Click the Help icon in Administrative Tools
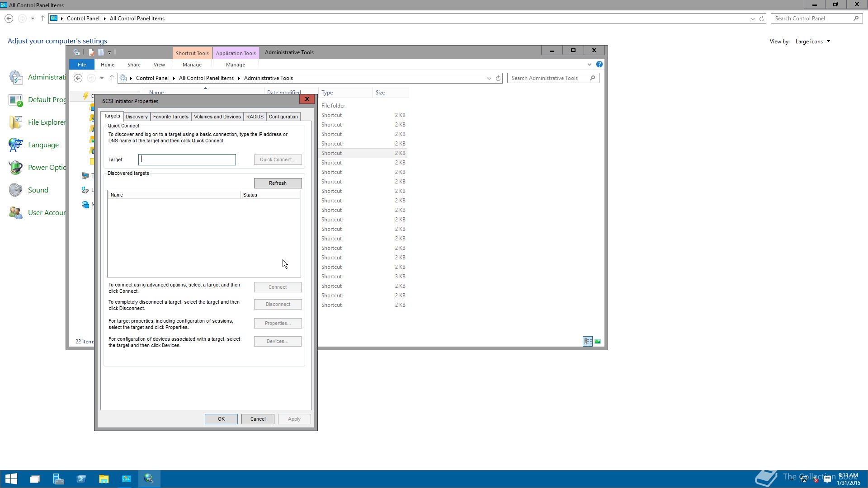Image resolution: width=868 pixels, height=488 pixels. tap(599, 65)
